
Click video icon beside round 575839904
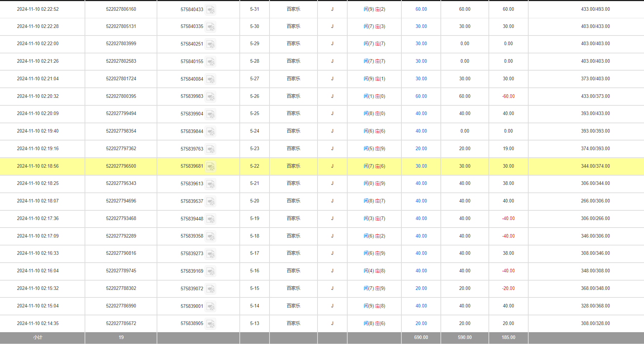pos(211,114)
